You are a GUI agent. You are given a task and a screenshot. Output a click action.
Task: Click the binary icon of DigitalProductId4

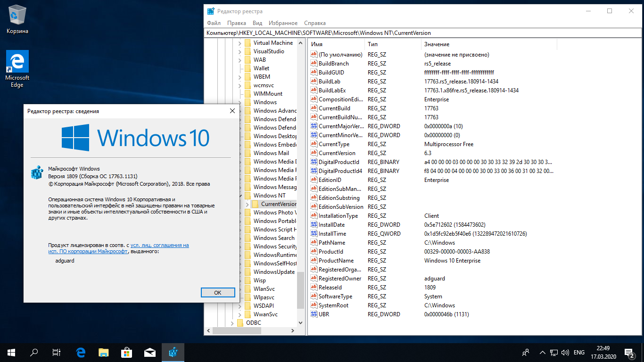point(314,171)
